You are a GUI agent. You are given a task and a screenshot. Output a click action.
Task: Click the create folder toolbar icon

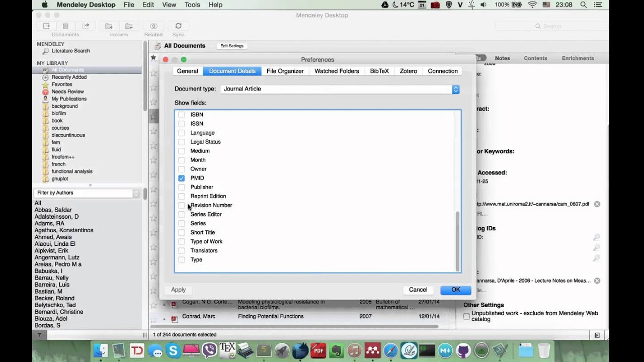pos(108,26)
